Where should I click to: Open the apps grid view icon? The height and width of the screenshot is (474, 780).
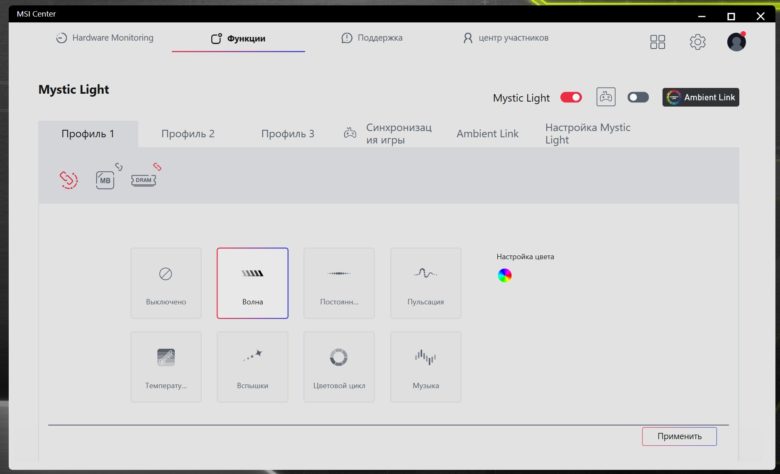tap(657, 42)
